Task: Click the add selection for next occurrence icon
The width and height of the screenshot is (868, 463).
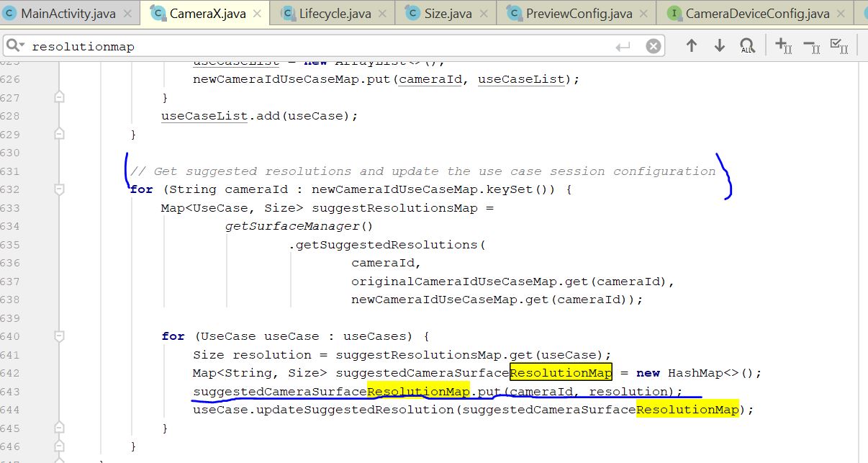Action: pos(782,45)
